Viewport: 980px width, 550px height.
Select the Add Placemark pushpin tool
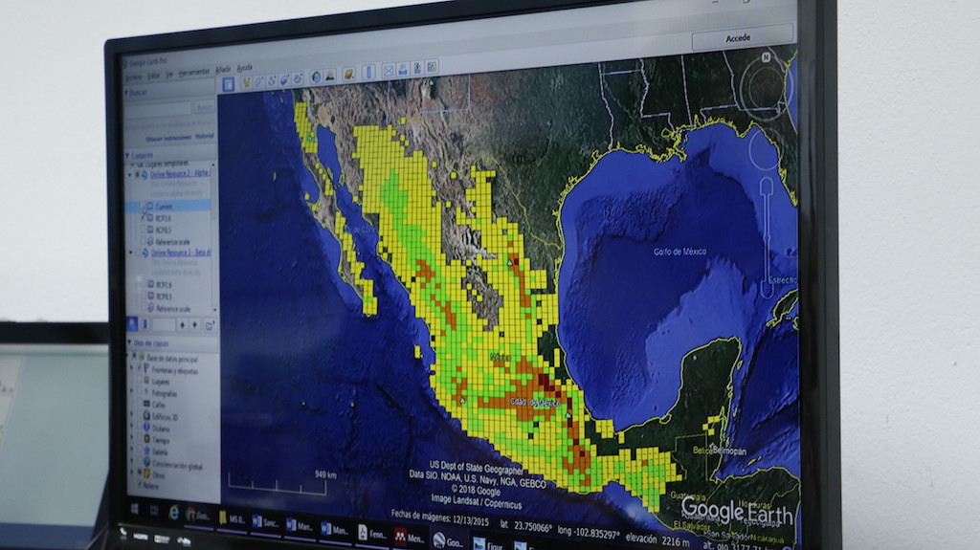pos(246,82)
